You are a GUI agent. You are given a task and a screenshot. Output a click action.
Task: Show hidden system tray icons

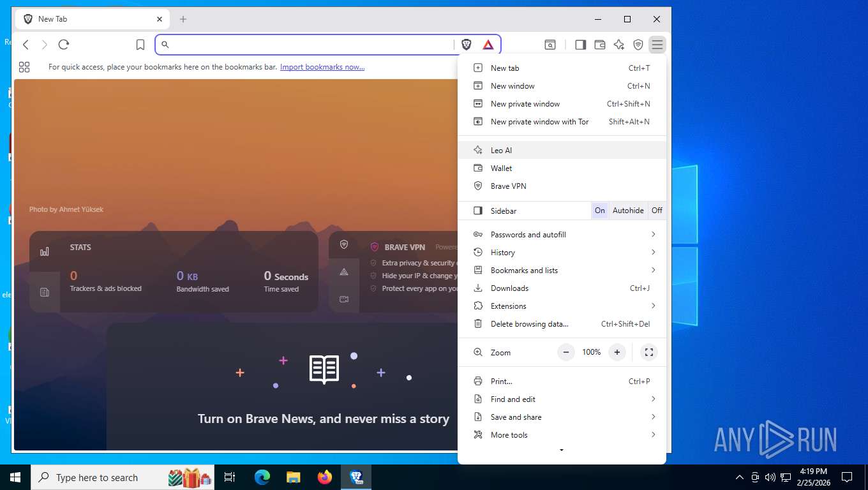point(740,477)
